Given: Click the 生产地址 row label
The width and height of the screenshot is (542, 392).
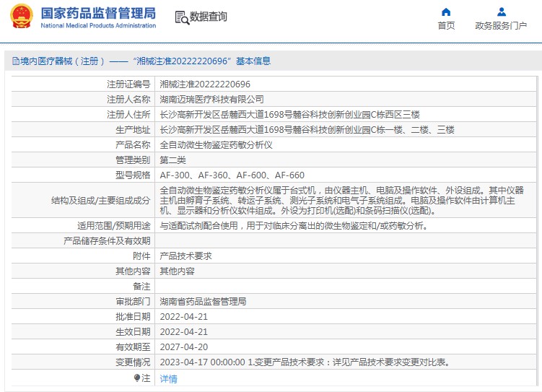Looking at the screenshot, I should (133, 130).
